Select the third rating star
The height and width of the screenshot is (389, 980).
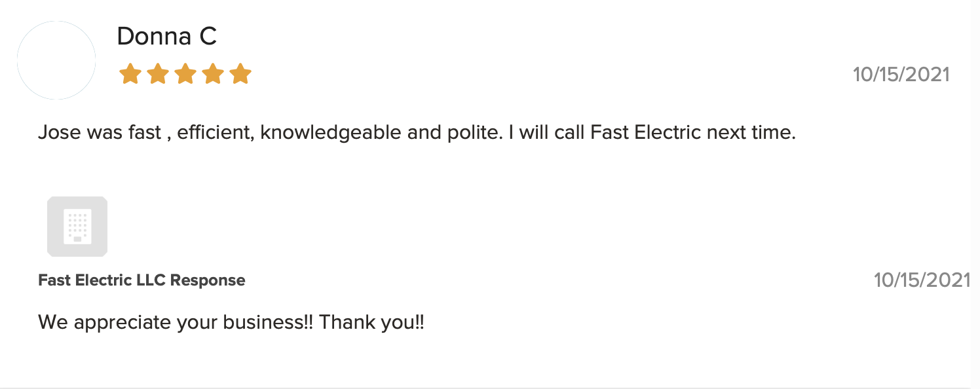tap(185, 74)
